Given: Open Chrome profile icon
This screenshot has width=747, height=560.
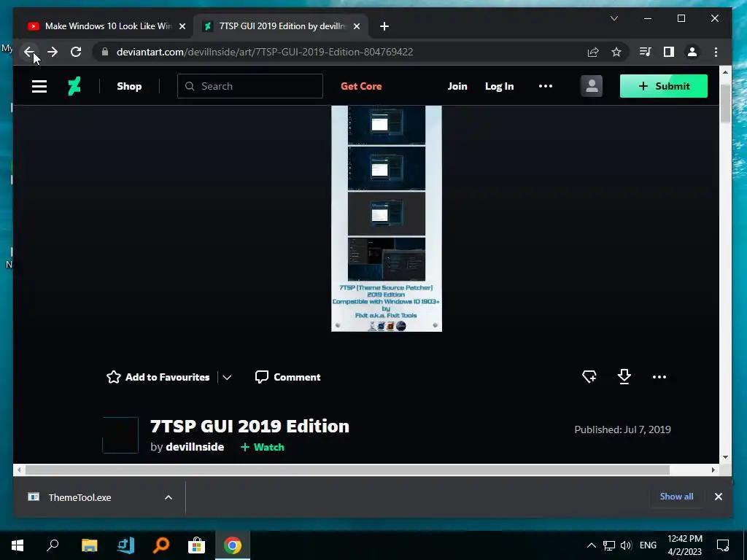Looking at the screenshot, I should (692, 52).
